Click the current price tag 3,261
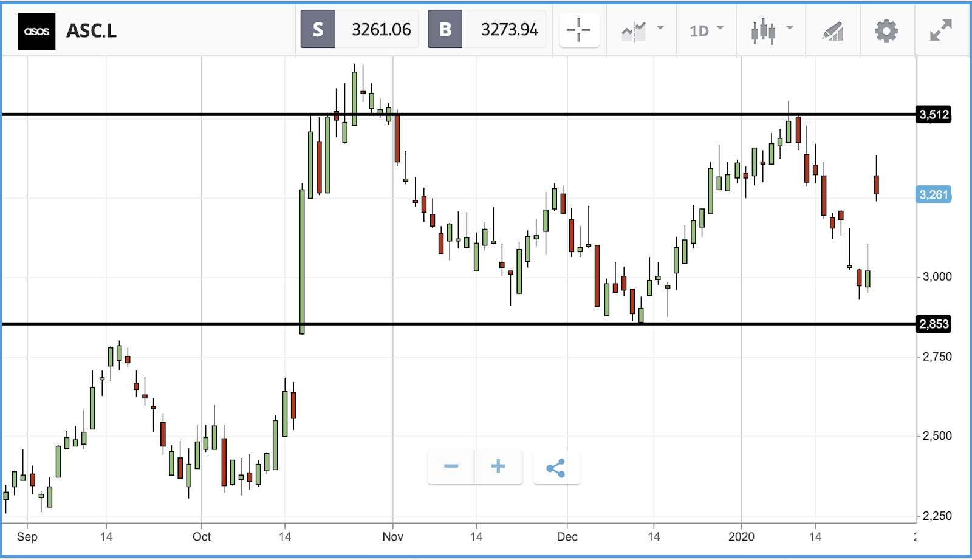This screenshot has width=972, height=560. pyautogui.click(x=934, y=195)
